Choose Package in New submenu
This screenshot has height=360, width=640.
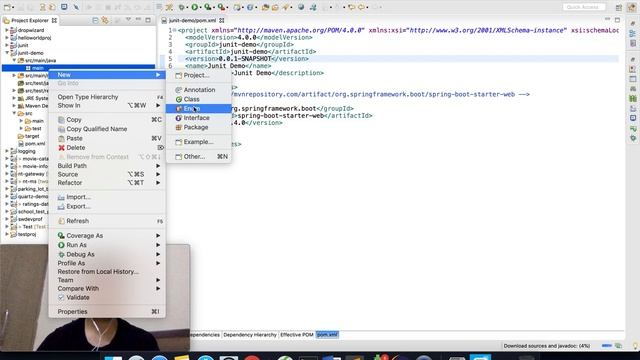tap(199, 127)
